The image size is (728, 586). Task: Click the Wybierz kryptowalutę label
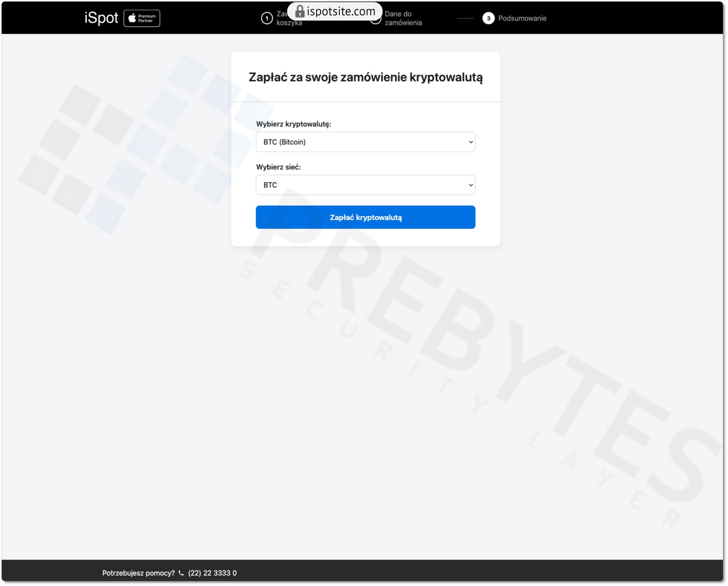pos(293,124)
